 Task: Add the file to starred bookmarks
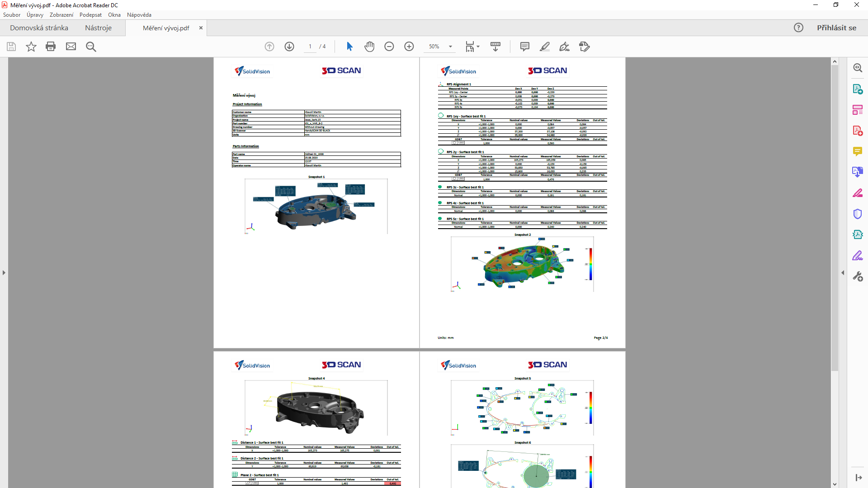pyautogui.click(x=31, y=47)
